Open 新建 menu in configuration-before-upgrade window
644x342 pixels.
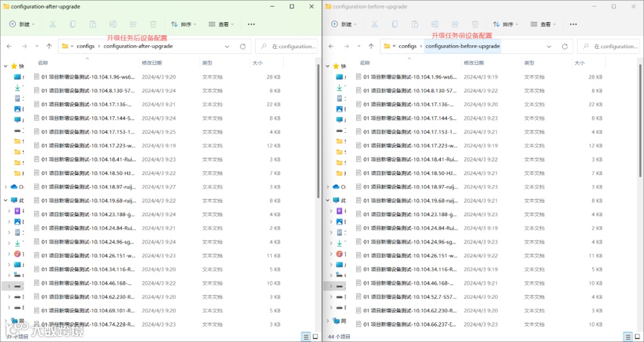(x=344, y=24)
